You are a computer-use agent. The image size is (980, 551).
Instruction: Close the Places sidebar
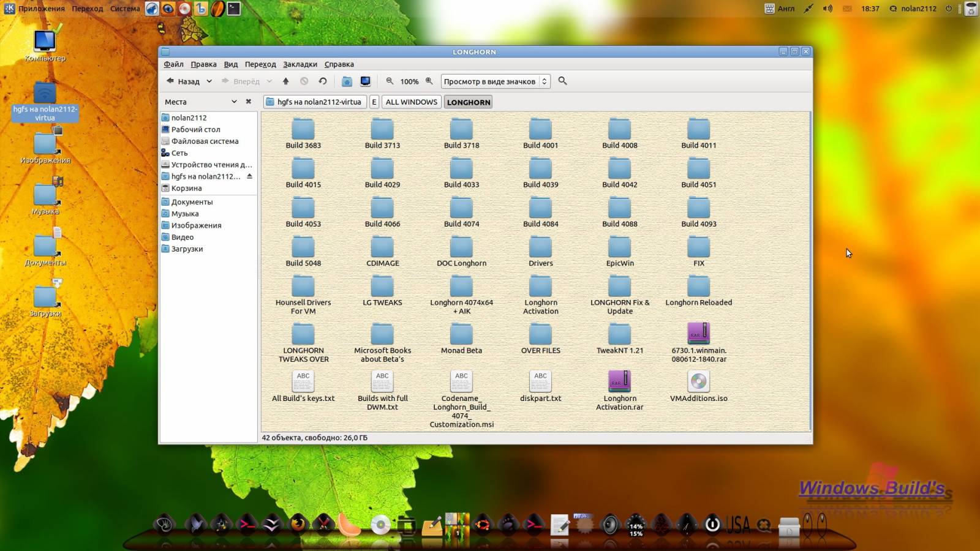point(248,102)
